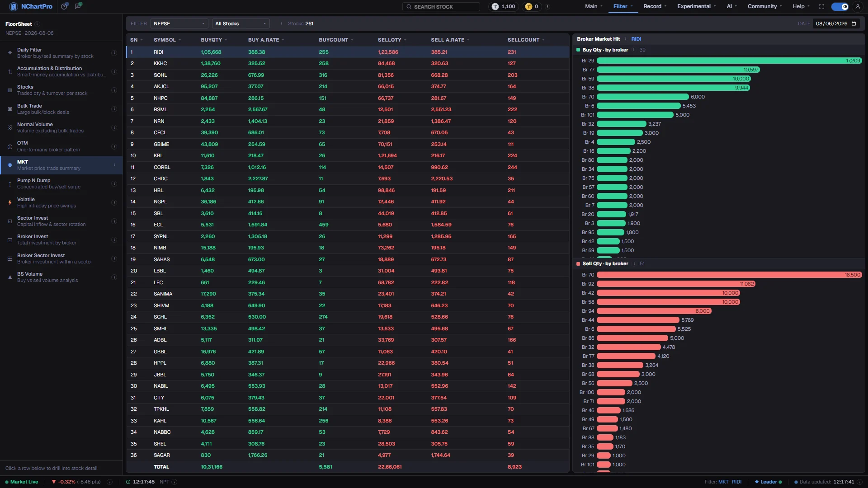Open the AI menu

click(x=731, y=6)
